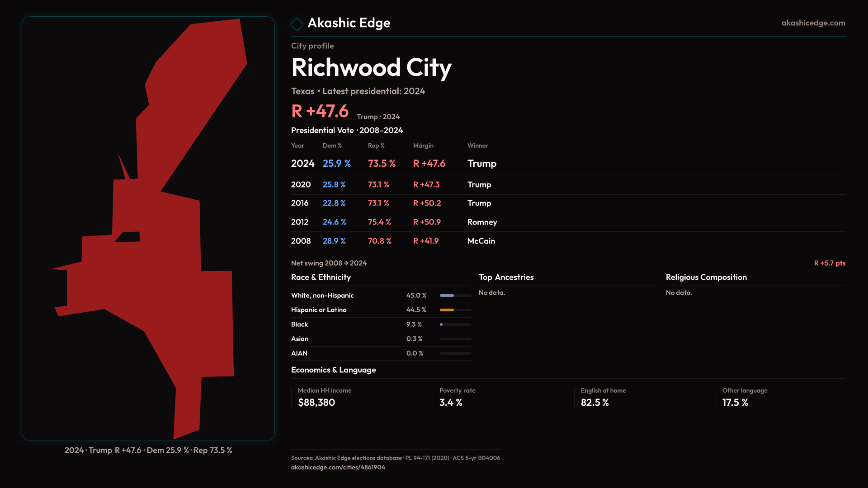Click the English at home stat card

click(603, 397)
